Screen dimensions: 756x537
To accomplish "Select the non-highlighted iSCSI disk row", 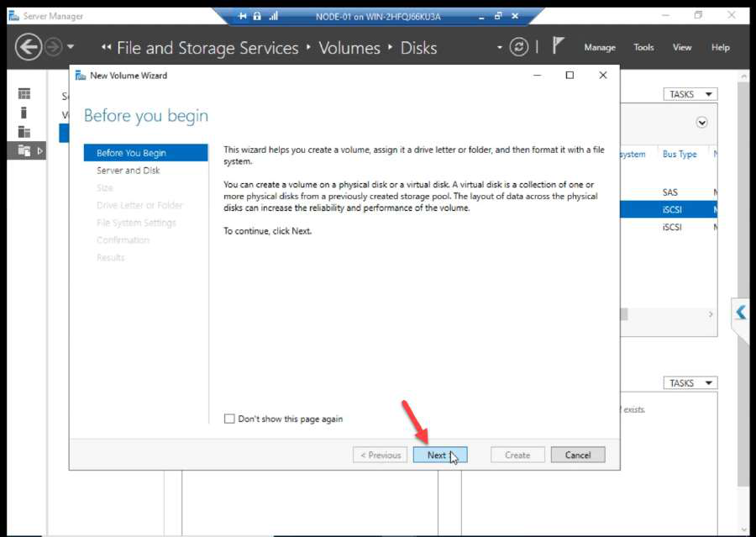I will (x=669, y=227).
